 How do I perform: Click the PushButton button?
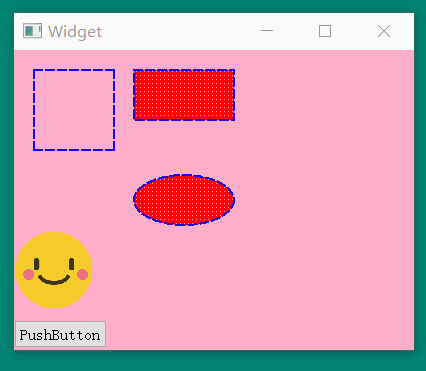(61, 334)
